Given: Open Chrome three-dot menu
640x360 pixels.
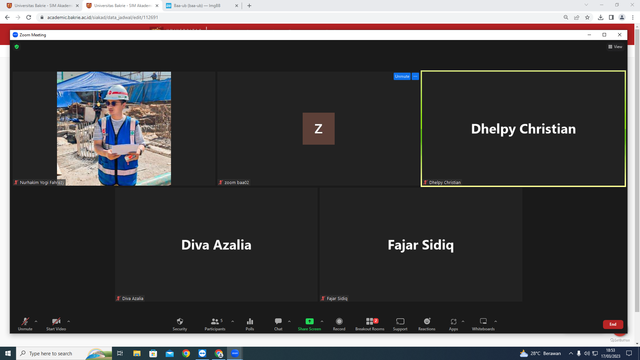Looking at the screenshot, I should pyautogui.click(x=633, y=18).
